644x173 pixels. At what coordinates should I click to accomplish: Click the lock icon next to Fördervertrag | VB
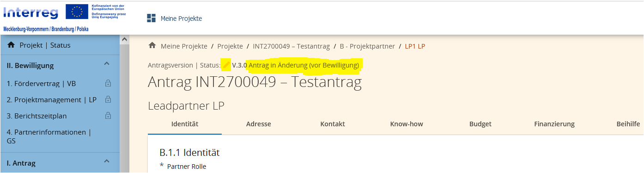click(x=108, y=84)
